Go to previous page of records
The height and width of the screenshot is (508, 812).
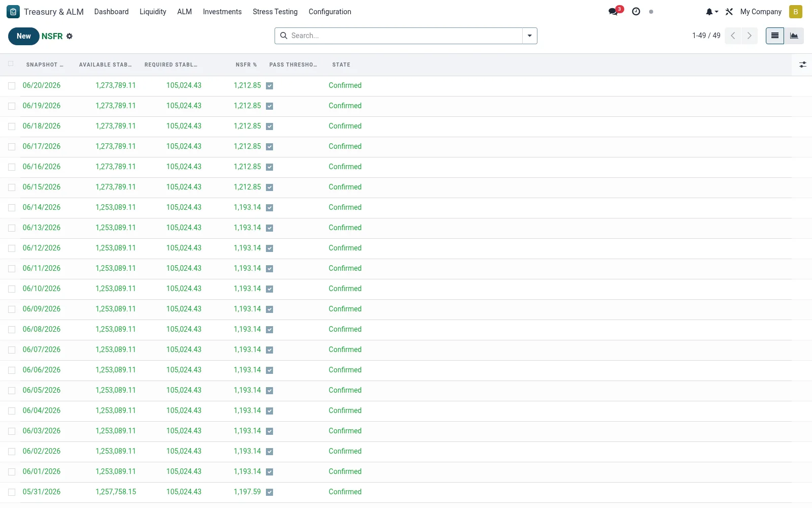(x=733, y=36)
